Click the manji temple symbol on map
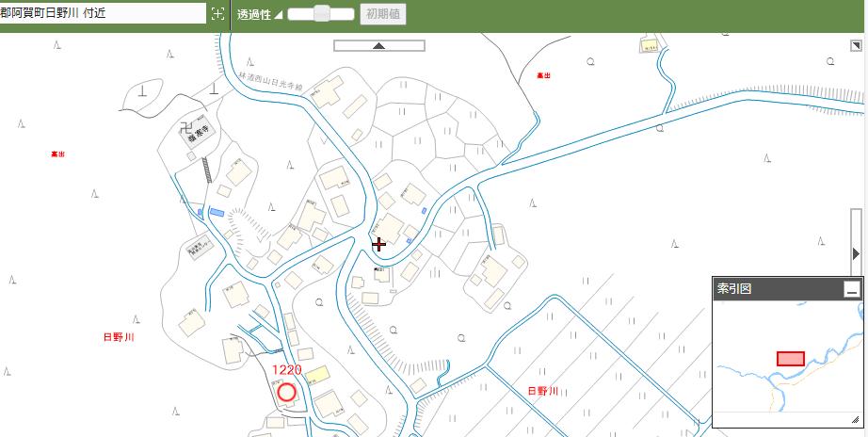 (186, 124)
